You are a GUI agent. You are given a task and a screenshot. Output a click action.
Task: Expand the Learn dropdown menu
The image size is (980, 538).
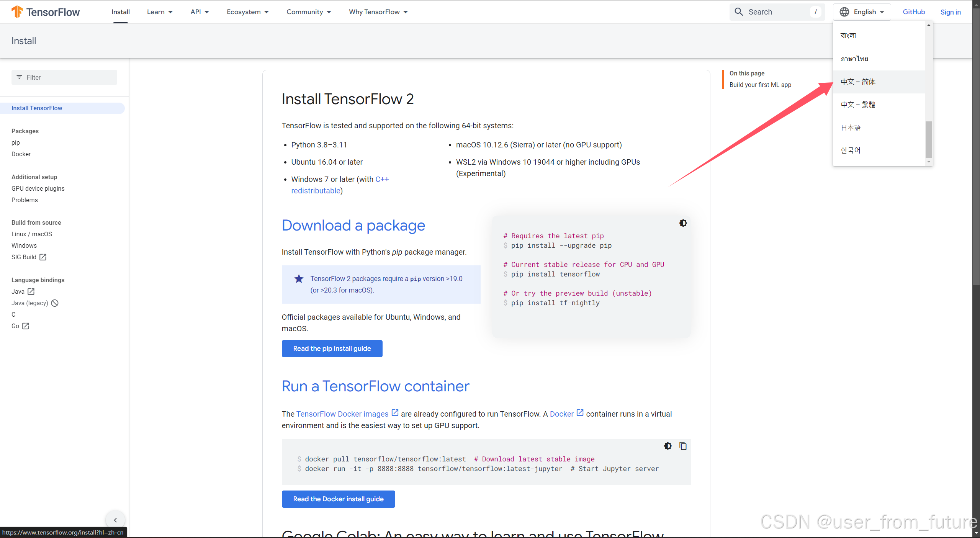160,12
